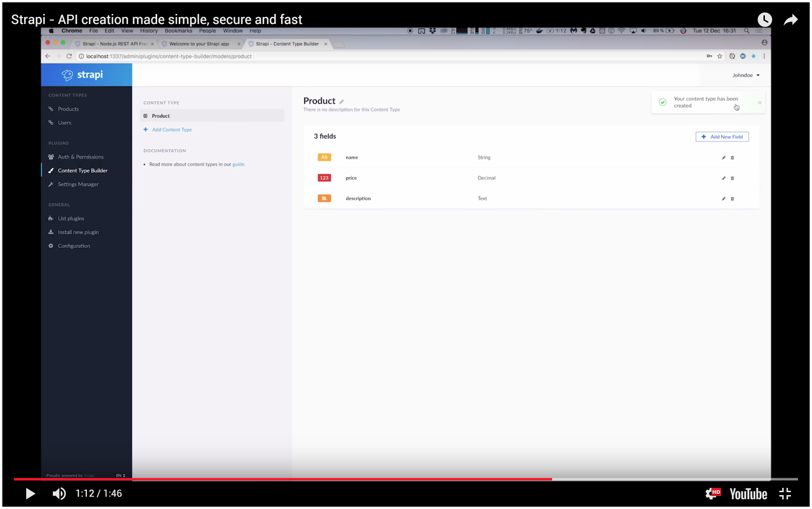Delete the name field trash icon
The width and height of the screenshot is (812, 509).
click(x=732, y=158)
